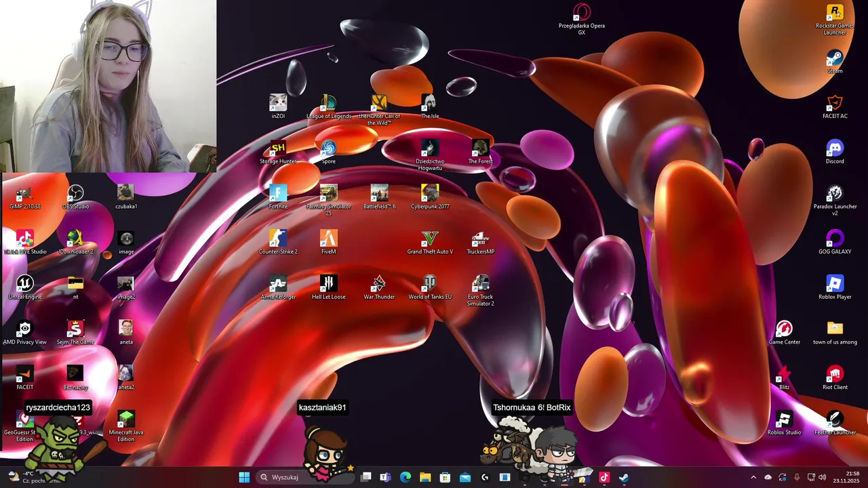This screenshot has height=488, width=868.
Task: Open World of Tanks EU shortcut
Action: (430, 288)
